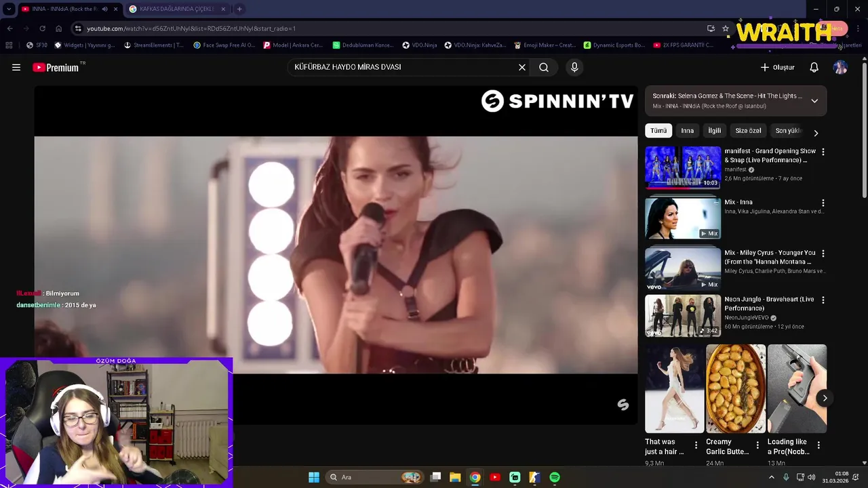Clear the search box with the X
This screenshot has height=488, width=868.
click(522, 67)
